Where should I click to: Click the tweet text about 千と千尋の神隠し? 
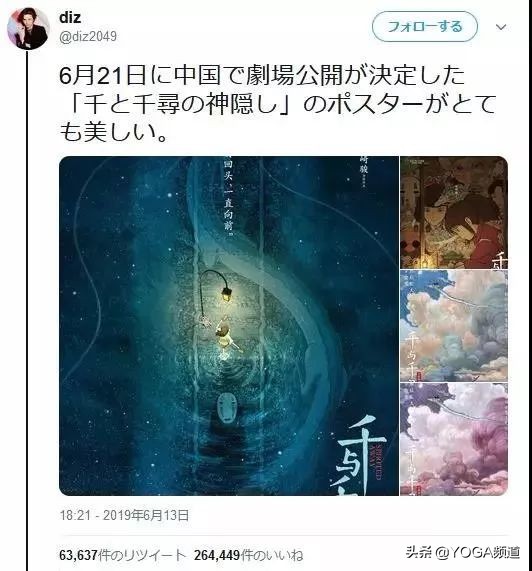(277, 104)
